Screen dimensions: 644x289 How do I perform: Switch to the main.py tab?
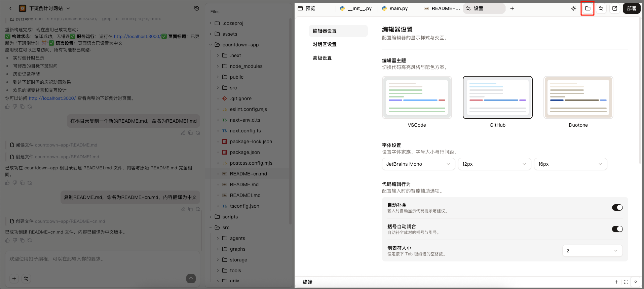[x=395, y=8]
